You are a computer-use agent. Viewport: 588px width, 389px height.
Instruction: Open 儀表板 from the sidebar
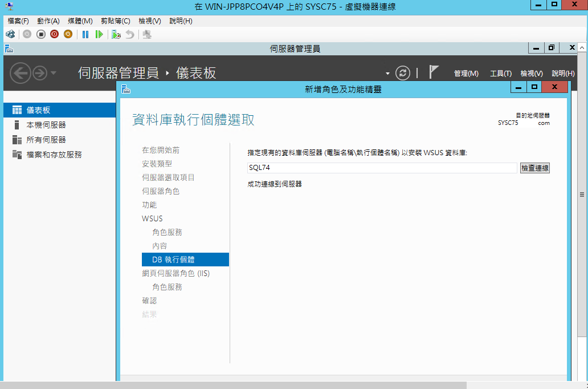tap(60, 110)
